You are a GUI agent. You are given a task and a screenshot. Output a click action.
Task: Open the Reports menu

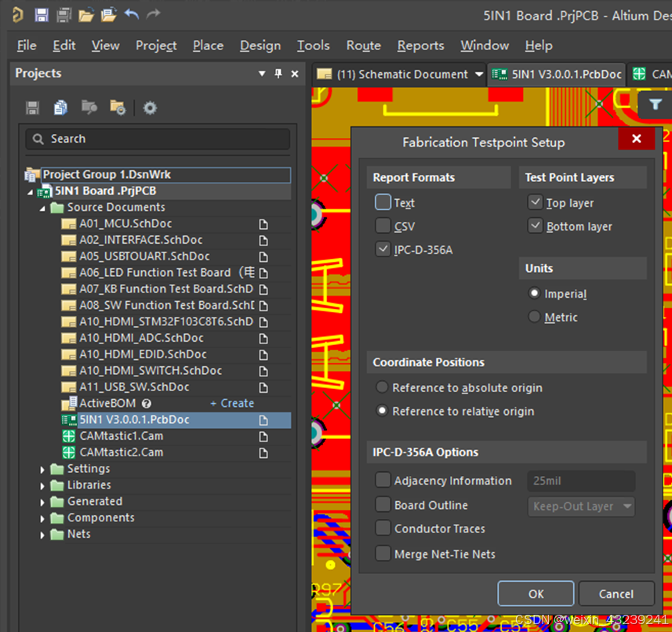[x=420, y=45]
